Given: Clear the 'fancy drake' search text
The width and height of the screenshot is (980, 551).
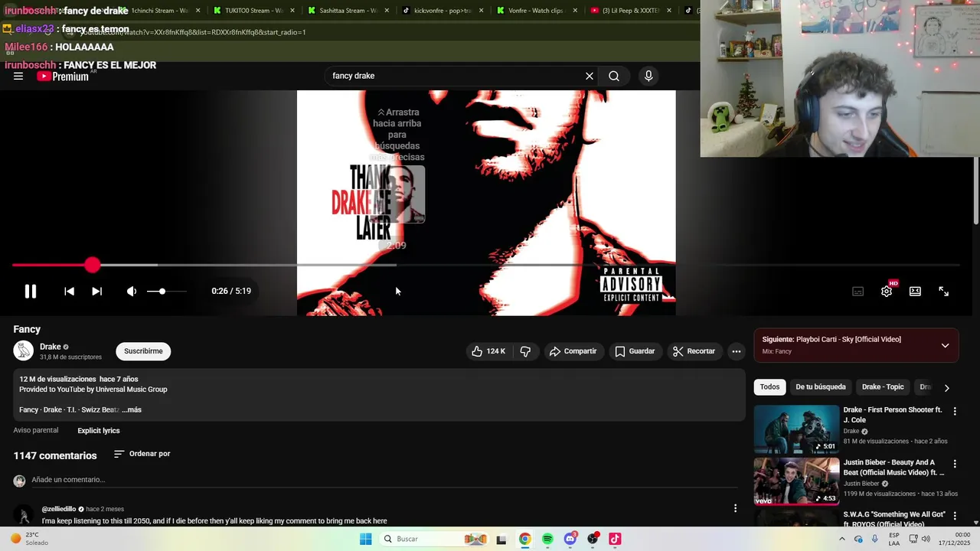Looking at the screenshot, I should pyautogui.click(x=589, y=76).
